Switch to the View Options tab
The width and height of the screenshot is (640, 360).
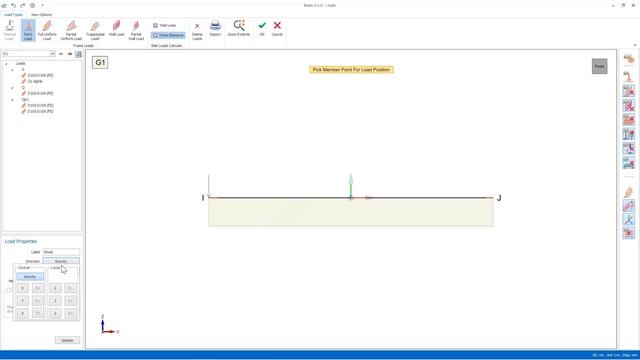click(42, 15)
